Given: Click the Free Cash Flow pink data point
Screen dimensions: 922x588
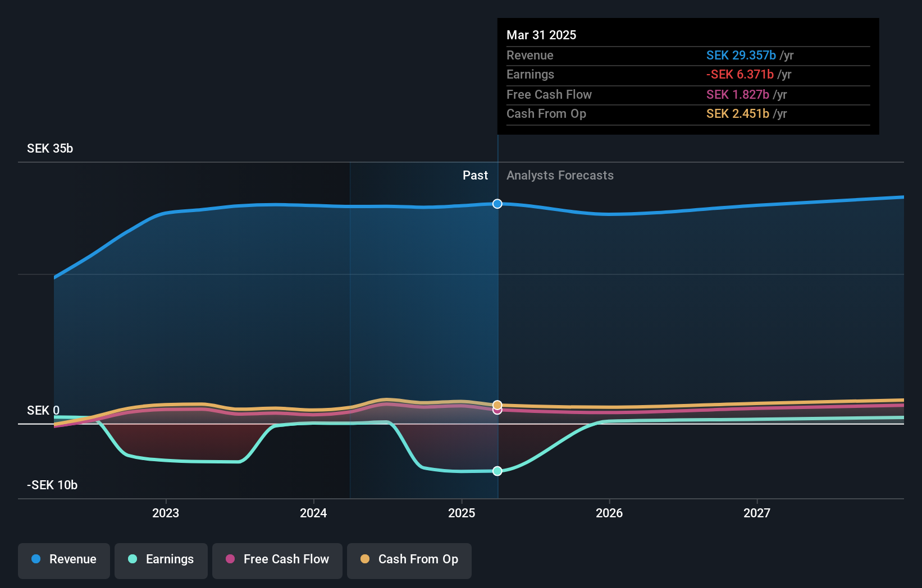Looking at the screenshot, I should 497,411.
